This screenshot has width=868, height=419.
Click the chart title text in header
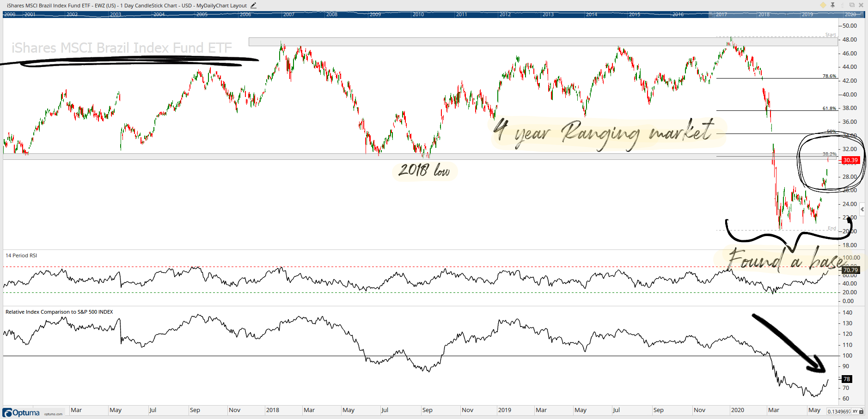(x=127, y=6)
